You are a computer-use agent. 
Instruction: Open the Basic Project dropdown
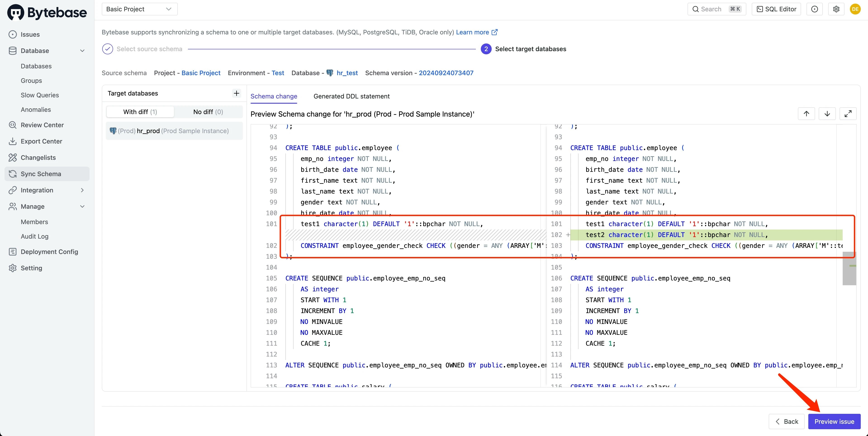point(139,9)
